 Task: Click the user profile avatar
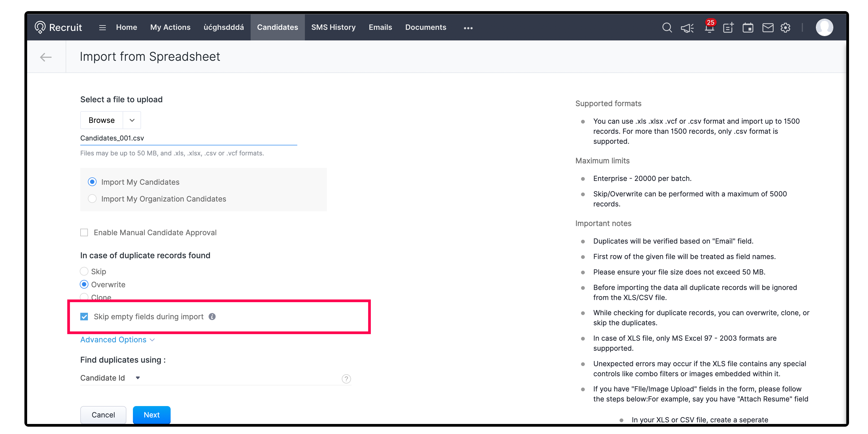[824, 28]
